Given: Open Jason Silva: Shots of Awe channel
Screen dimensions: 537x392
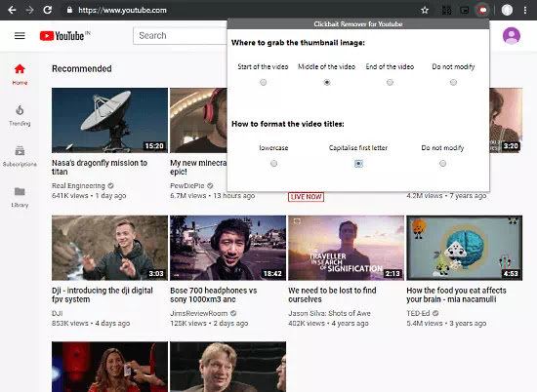Looking at the screenshot, I should [x=329, y=313].
